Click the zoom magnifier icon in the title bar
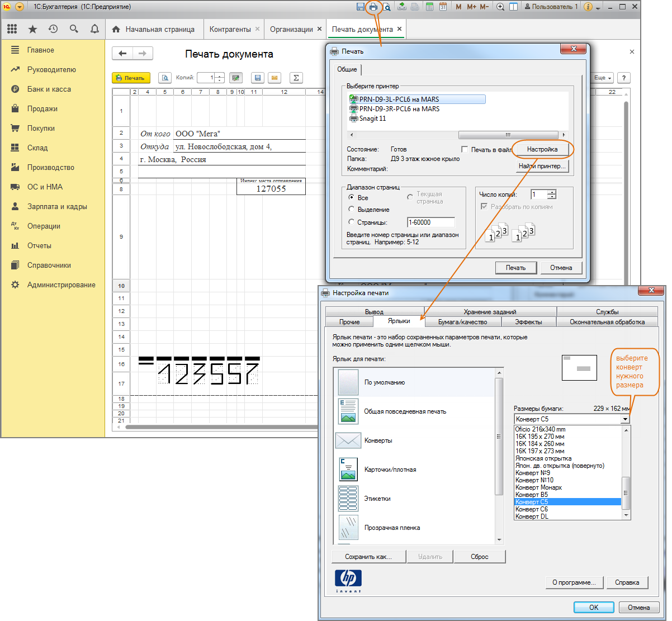 click(x=500, y=7)
